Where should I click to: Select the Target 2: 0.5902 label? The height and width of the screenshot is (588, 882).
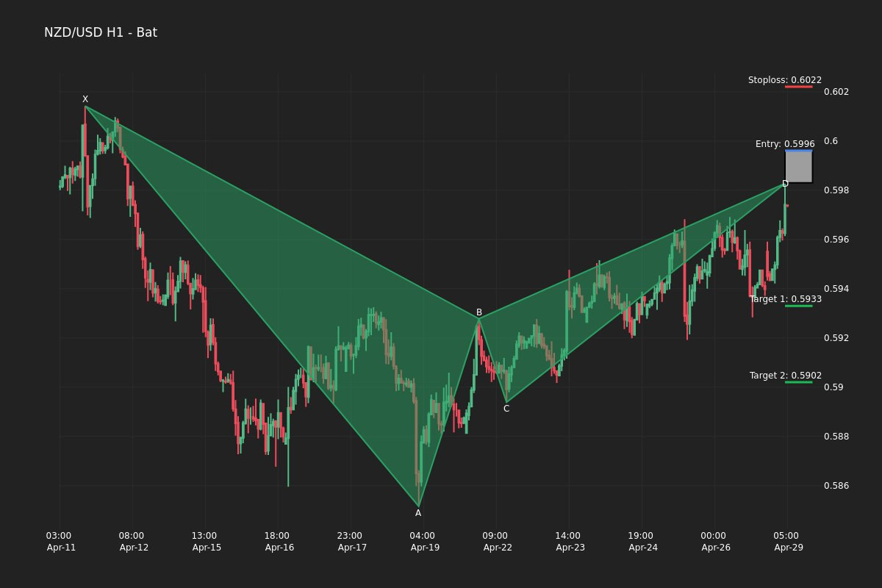pyautogui.click(x=786, y=376)
